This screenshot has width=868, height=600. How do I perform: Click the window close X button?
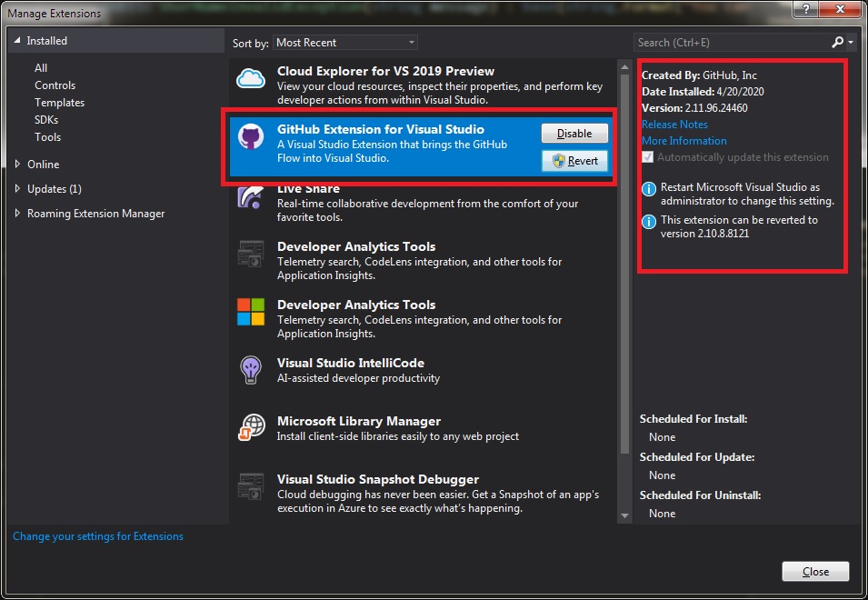pyautogui.click(x=840, y=9)
